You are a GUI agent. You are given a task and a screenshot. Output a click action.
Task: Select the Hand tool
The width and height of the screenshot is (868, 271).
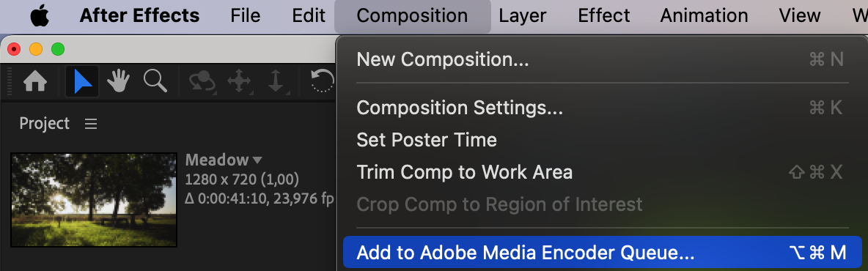[118, 82]
